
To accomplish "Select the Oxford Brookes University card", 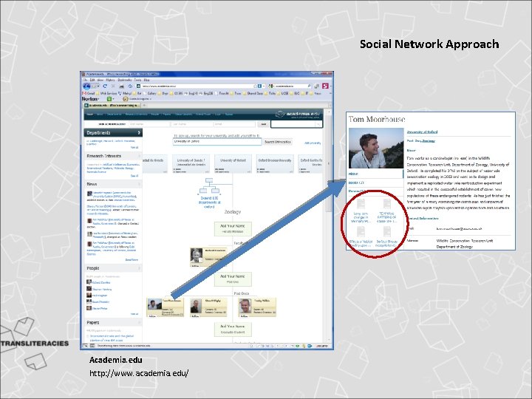I will pyautogui.click(x=275, y=164).
